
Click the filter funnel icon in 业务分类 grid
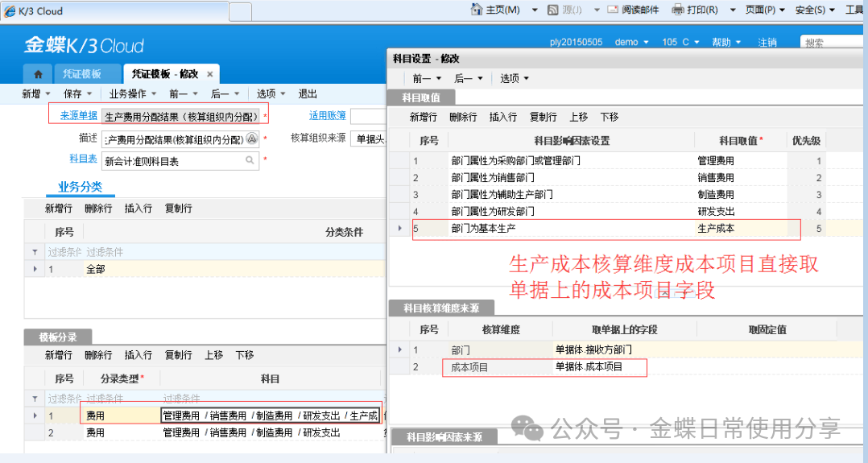pos(35,252)
